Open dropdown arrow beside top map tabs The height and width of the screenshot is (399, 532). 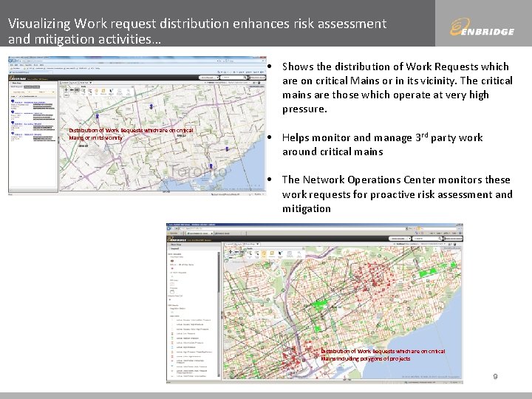coord(91,83)
